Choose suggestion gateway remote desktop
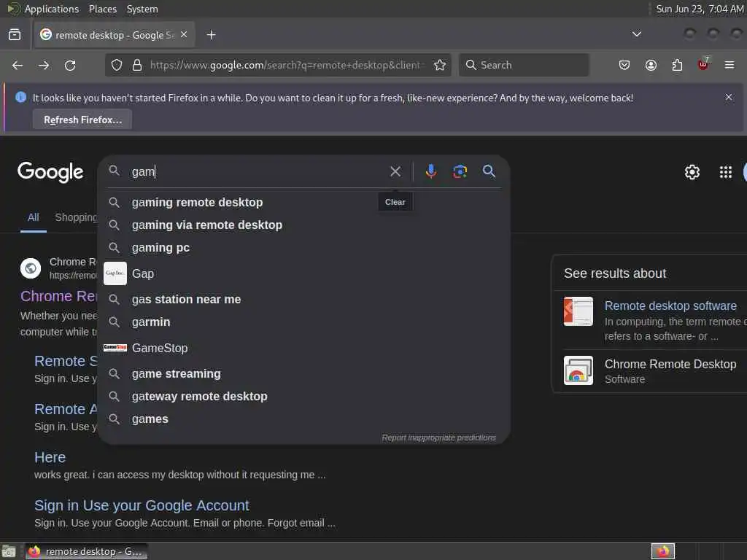Viewport: 747px width, 560px height. pyautogui.click(x=304, y=396)
